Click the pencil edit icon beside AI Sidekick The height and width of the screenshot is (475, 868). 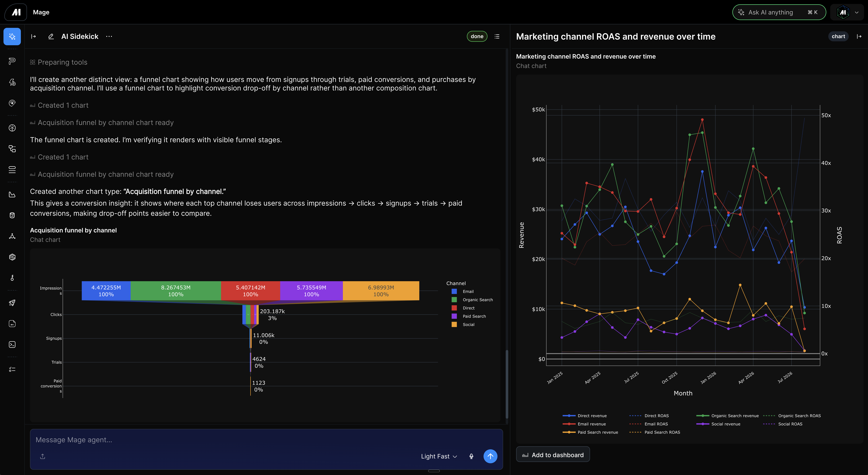tap(51, 36)
